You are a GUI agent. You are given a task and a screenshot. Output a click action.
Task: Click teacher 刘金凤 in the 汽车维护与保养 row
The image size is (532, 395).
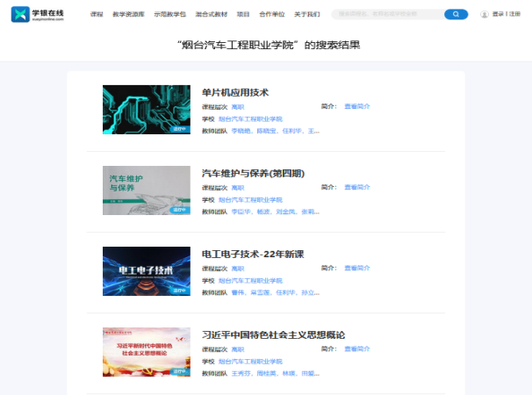click(x=285, y=212)
